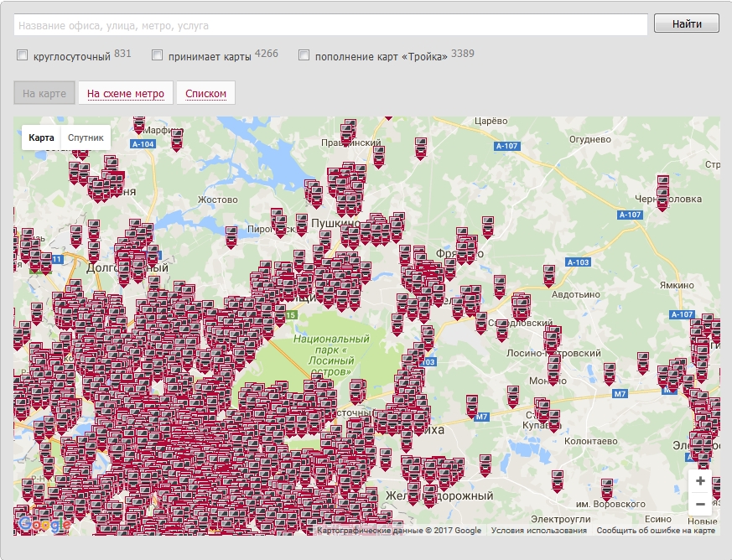Screen dimensions: 732x560
Task: Focus the office search input field
Action: 330,25
